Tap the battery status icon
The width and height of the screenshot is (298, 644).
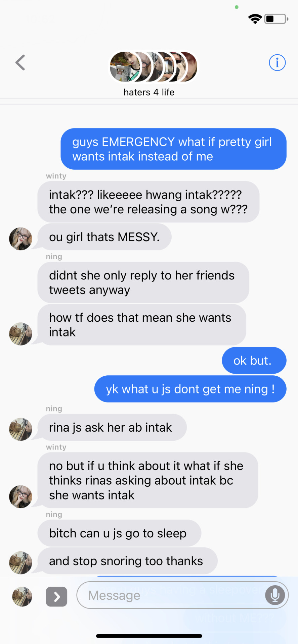pyautogui.click(x=276, y=19)
